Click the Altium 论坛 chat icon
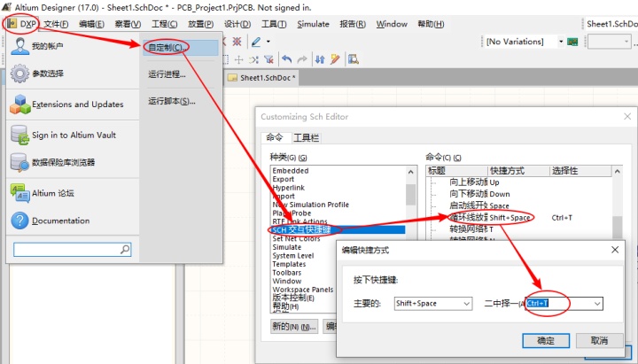Viewport: 638px width, 364px height. coord(19,193)
